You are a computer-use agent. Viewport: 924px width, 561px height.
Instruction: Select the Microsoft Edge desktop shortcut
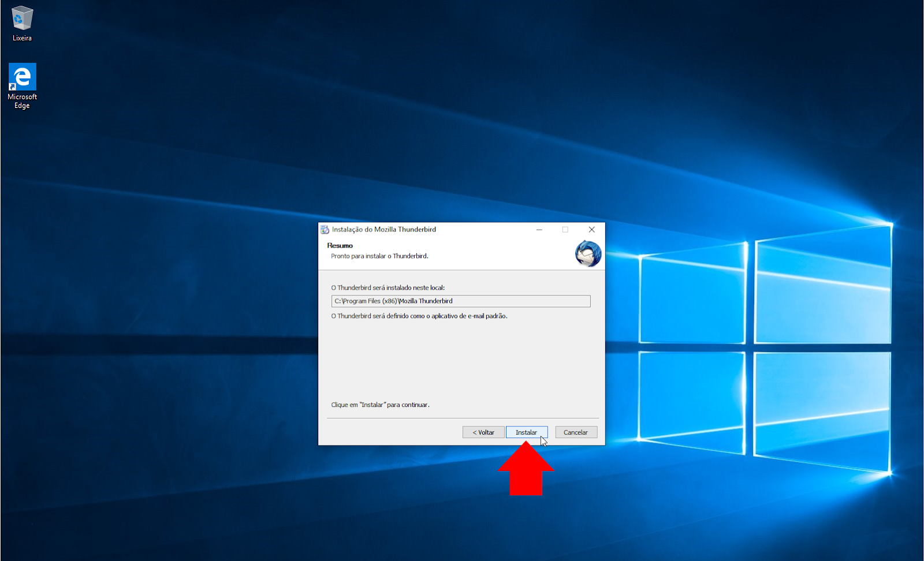tap(22, 86)
